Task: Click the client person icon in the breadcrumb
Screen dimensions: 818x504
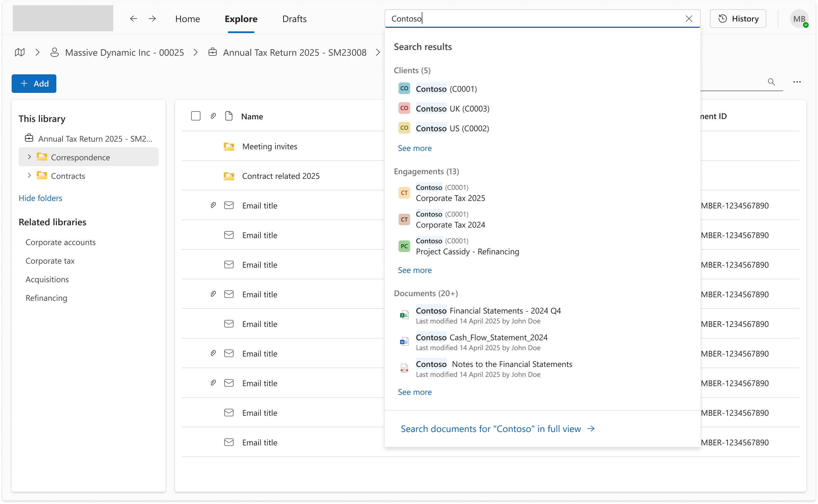Action: click(54, 52)
